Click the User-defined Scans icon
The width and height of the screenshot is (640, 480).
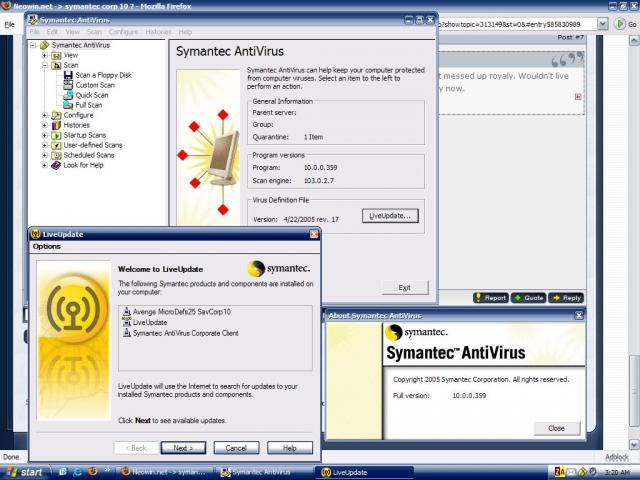click(56, 145)
